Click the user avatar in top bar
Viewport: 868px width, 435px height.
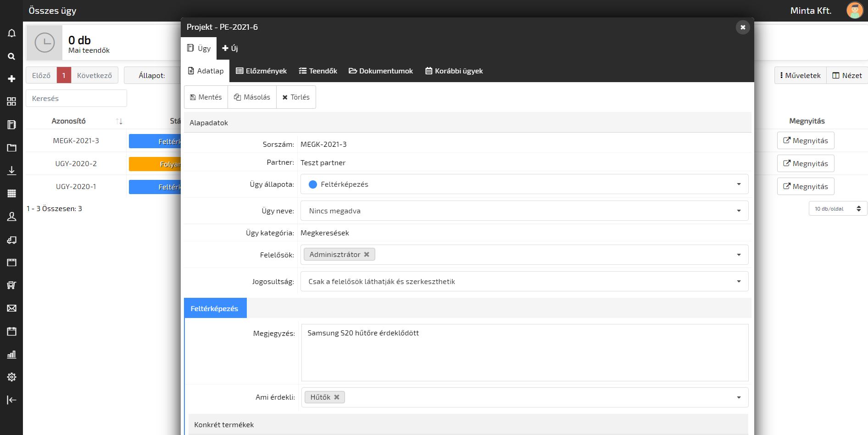pyautogui.click(x=854, y=11)
